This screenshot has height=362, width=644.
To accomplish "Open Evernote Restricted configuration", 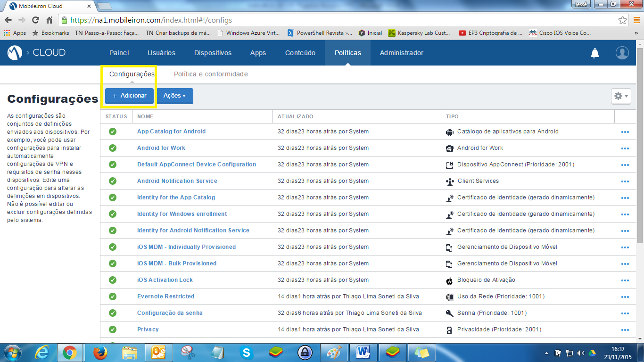I will tap(165, 296).
